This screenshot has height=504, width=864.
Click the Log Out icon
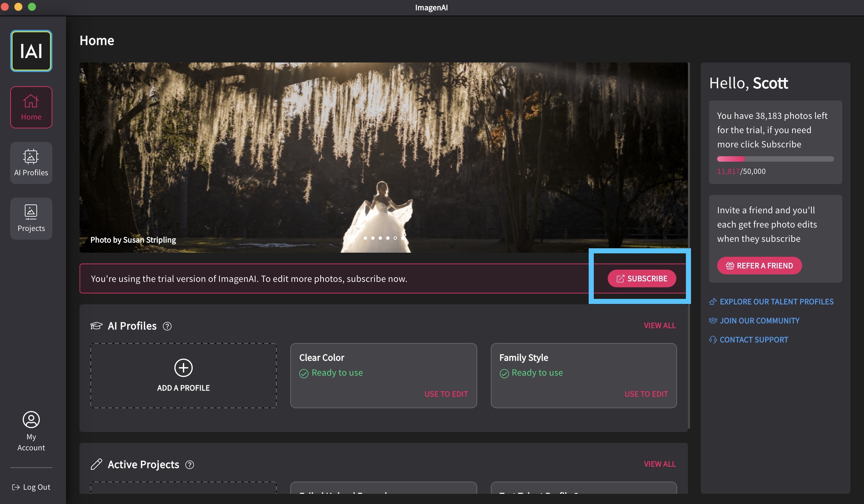pos(16,487)
